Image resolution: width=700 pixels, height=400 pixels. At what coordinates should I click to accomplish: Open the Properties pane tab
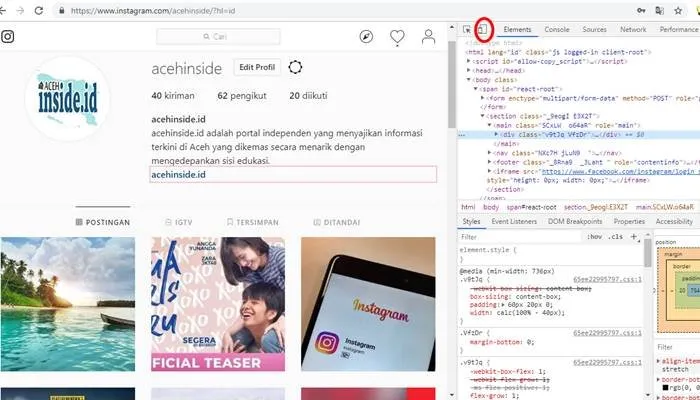629,221
